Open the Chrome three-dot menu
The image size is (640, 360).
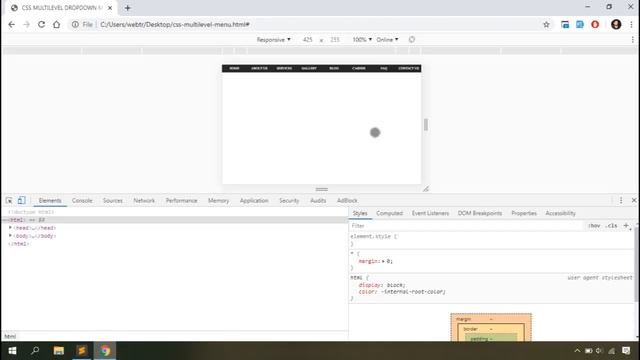click(x=631, y=24)
